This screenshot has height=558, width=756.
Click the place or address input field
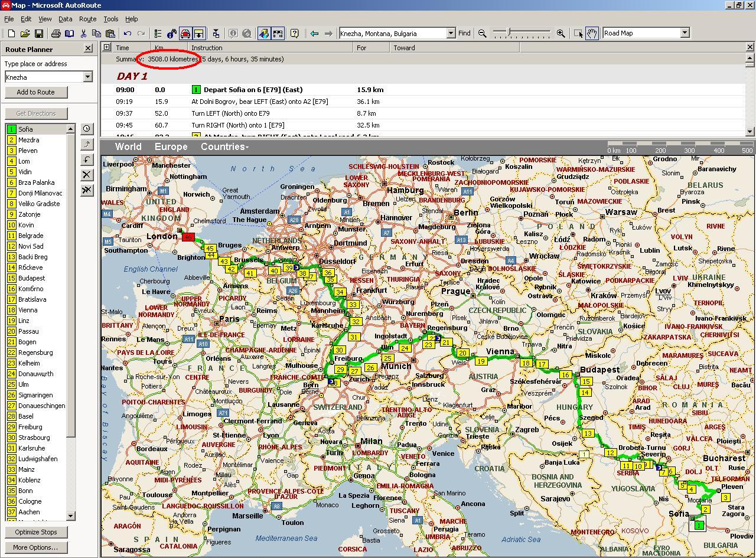(x=44, y=77)
